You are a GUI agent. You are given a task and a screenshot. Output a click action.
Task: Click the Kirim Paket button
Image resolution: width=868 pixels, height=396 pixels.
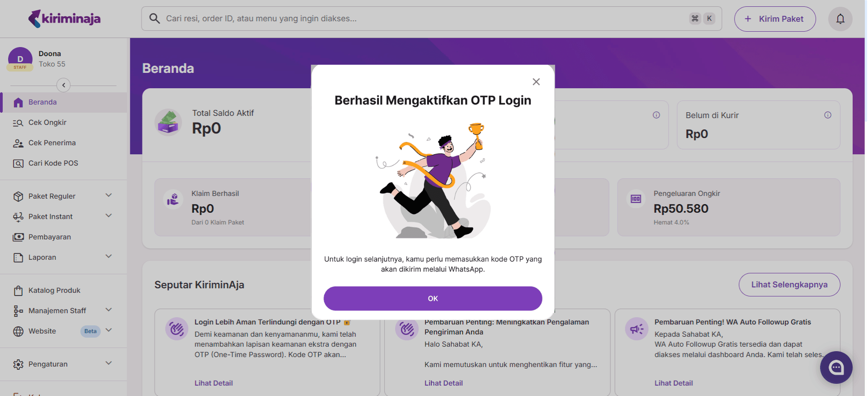pyautogui.click(x=774, y=19)
